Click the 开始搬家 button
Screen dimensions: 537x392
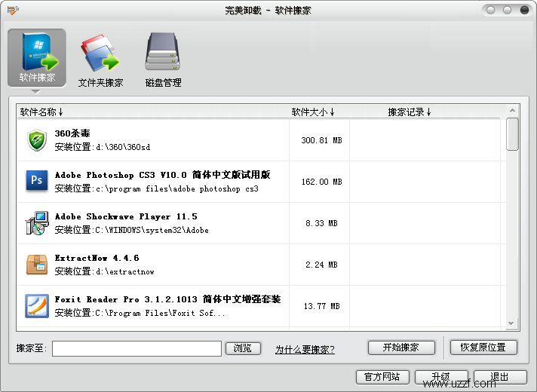click(x=401, y=348)
